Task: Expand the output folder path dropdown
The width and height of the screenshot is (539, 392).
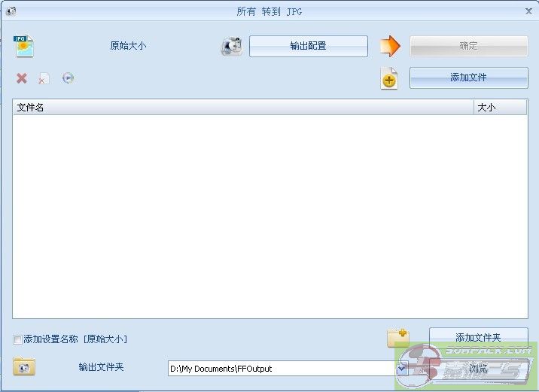Action: click(x=401, y=369)
